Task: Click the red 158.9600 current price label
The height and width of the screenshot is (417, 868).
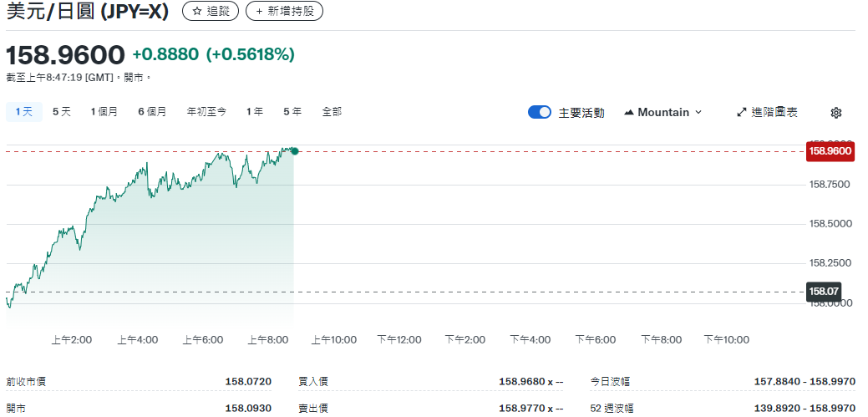Action: pyautogui.click(x=830, y=151)
